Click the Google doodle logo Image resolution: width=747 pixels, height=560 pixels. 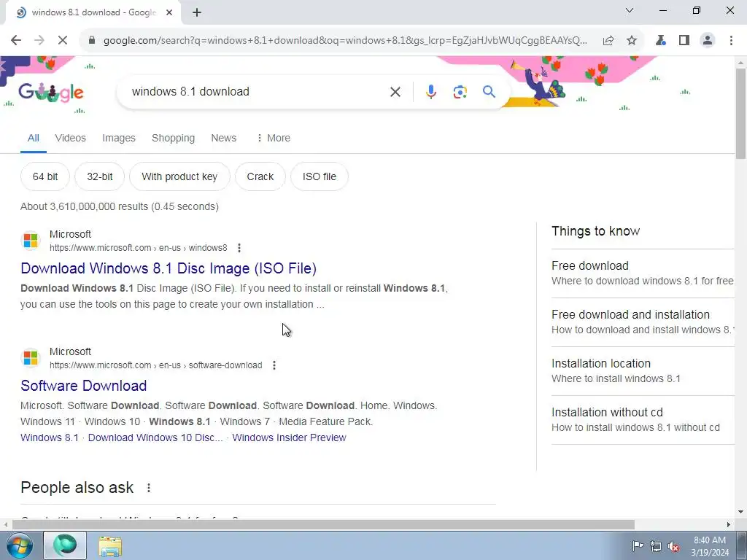[52, 92]
